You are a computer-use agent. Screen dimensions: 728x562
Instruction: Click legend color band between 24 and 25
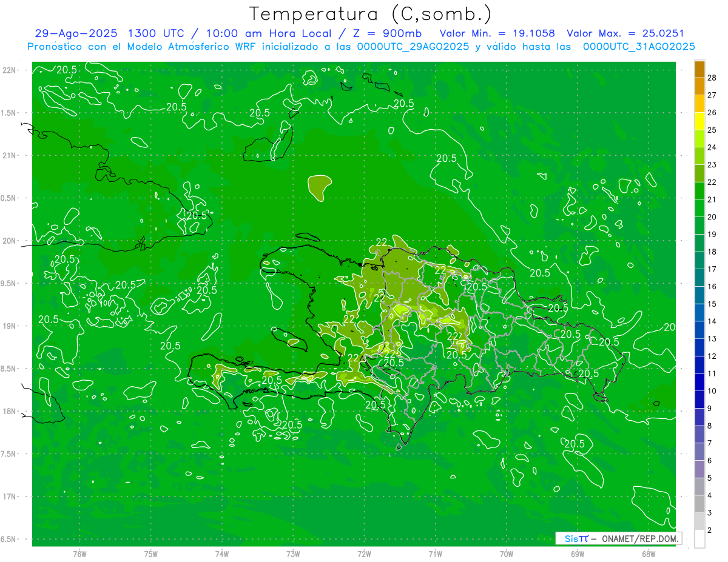[x=699, y=139]
